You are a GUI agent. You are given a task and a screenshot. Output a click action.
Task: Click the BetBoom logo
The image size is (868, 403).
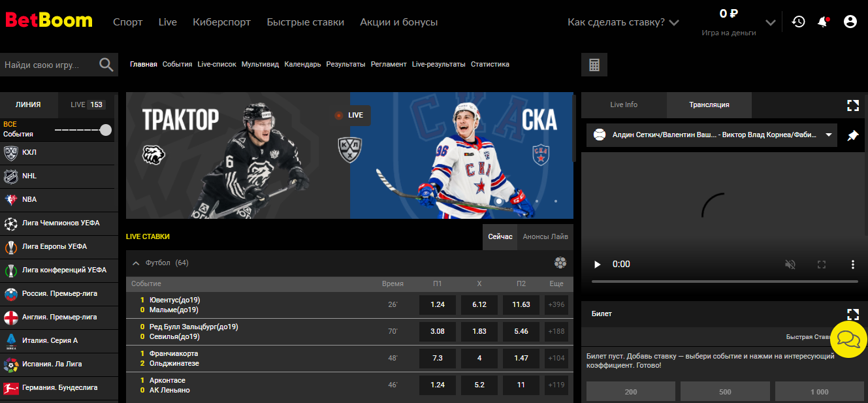coord(49,21)
